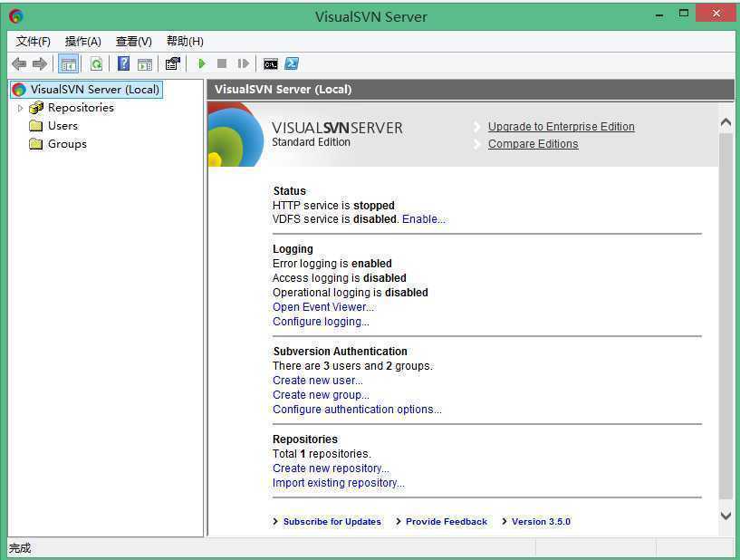Click 'There are 3 users and 2 groups.' text
This screenshot has width=740, height=560.
coord(352,366)
